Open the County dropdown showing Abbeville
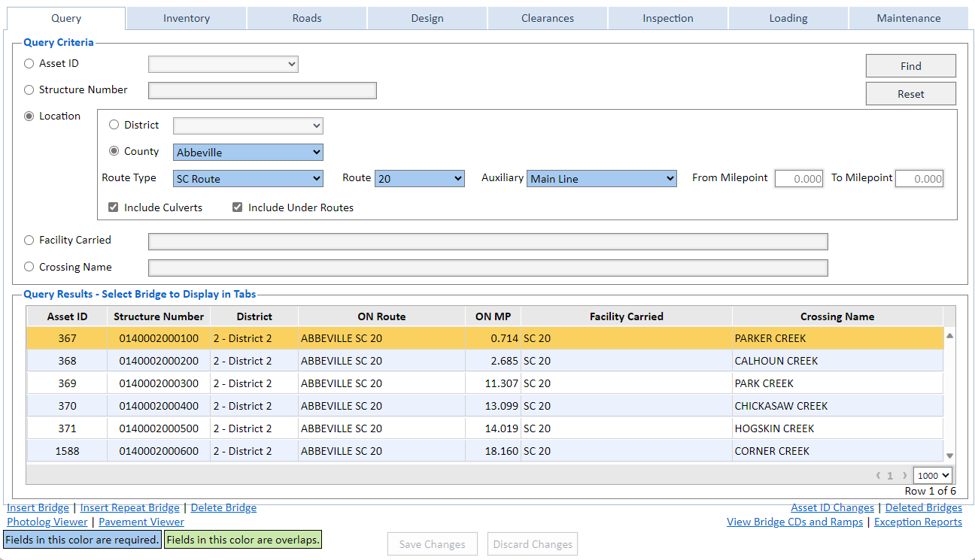This screenshot has height=560, width=975. (248, 152)
